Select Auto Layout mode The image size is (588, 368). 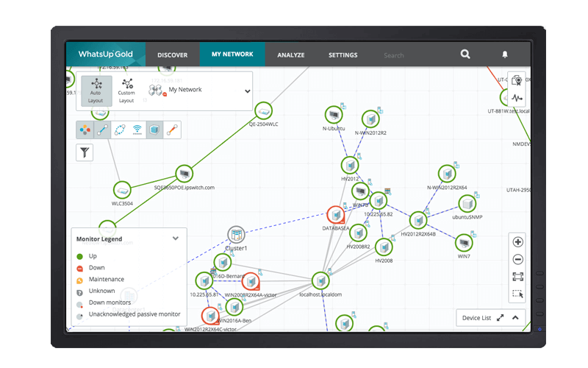point(96,91)
